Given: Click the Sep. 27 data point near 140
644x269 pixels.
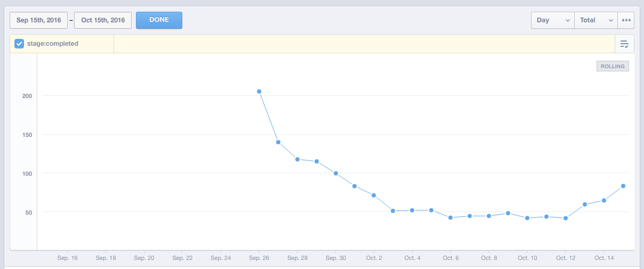Looking at the screenshot, I should click(278, 142).
